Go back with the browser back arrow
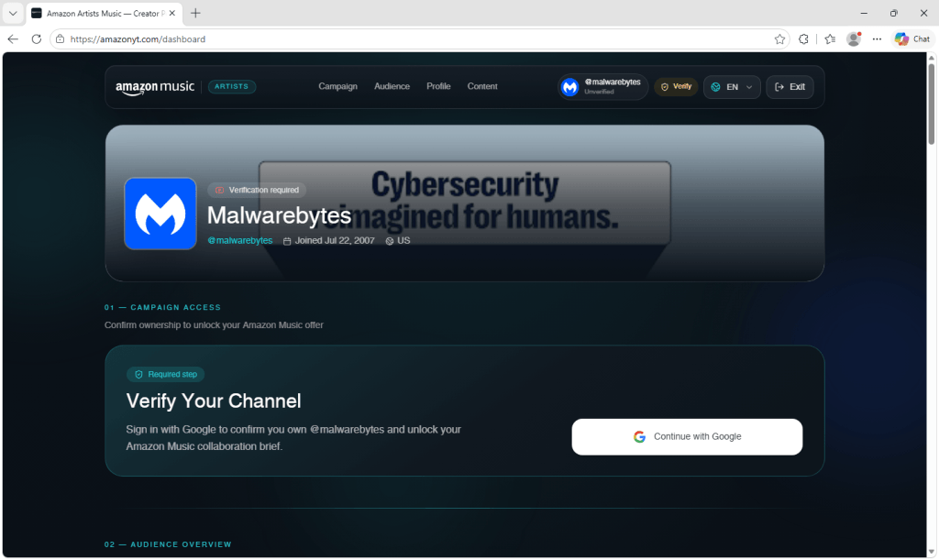The height and width of the screenshot is (560, 939). [13, 38]
